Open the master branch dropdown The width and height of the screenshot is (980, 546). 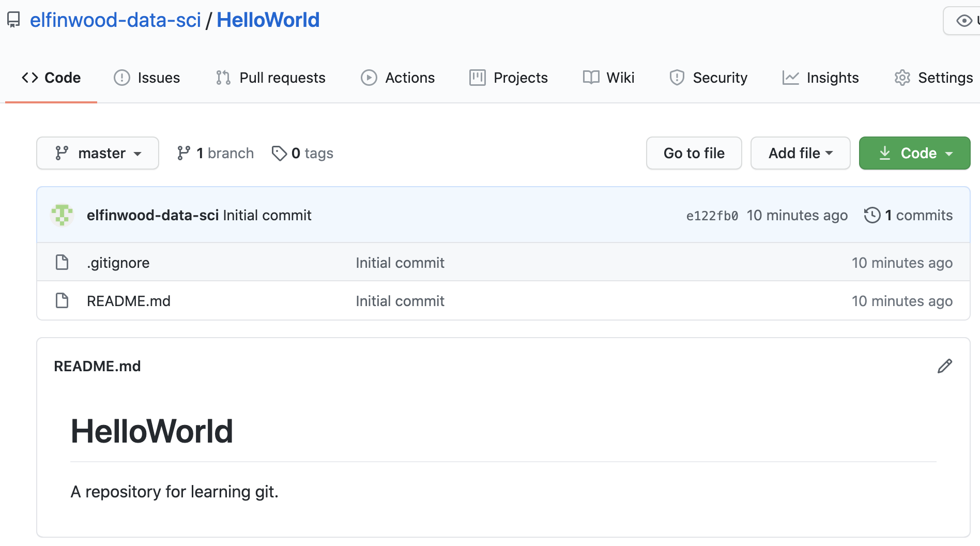[x=98, y=153]
